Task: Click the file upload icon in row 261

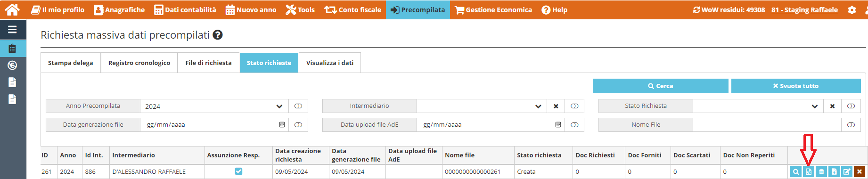Action: 834,172
